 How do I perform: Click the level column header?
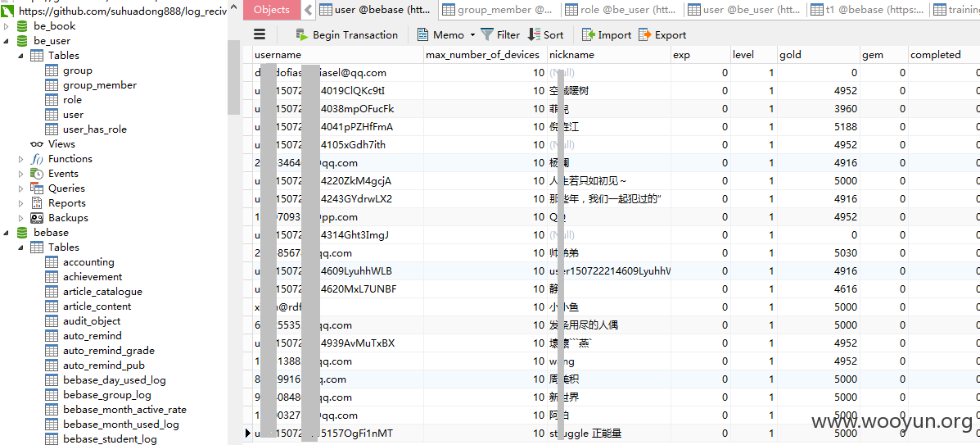(754, 54)
